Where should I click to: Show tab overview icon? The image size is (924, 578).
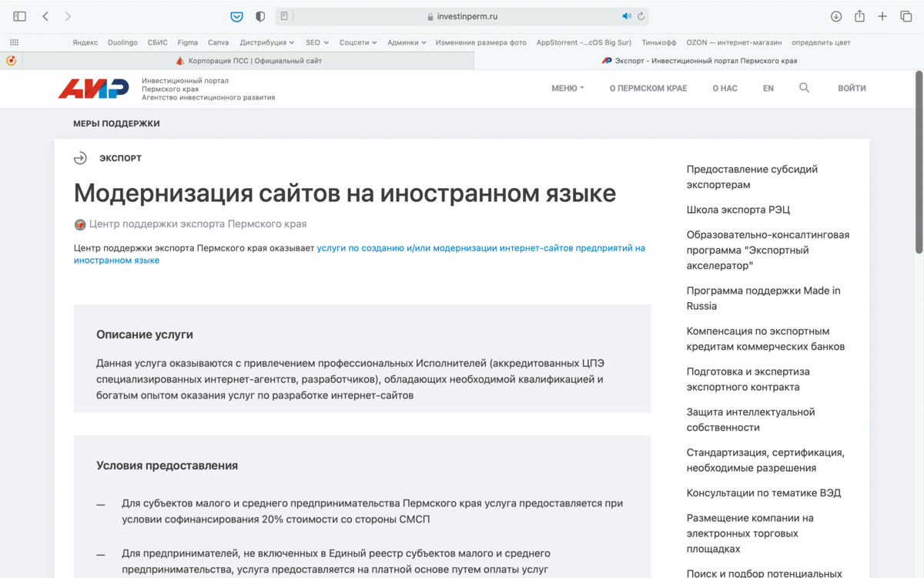[x=906, y=16]
